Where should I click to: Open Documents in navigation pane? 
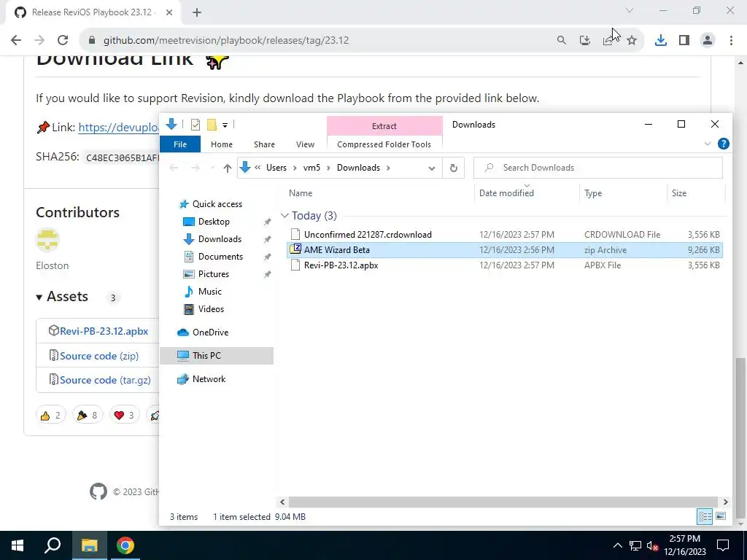(x=220, y=257)
